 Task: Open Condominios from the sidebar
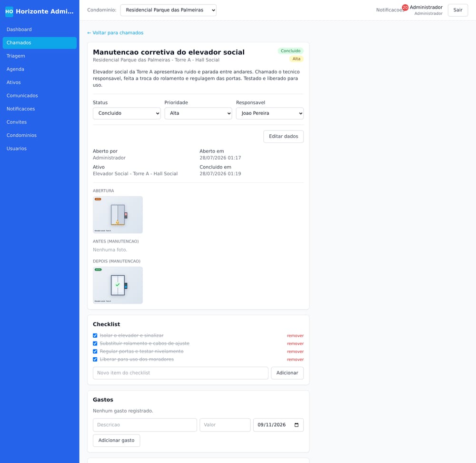(40, 135)
